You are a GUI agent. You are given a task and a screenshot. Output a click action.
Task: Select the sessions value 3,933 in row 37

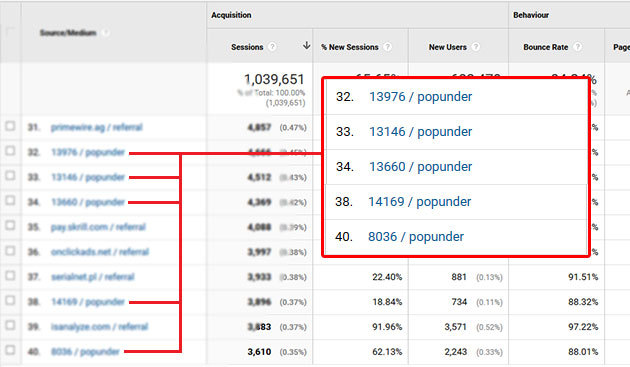(x=260, y=277)
